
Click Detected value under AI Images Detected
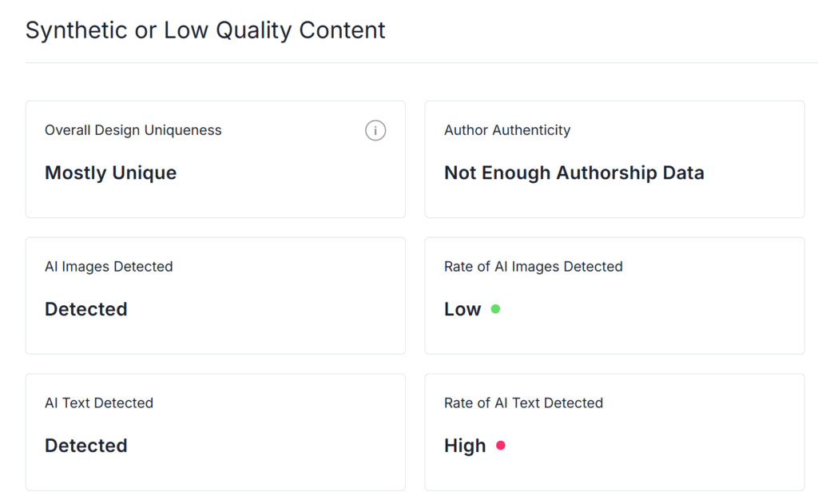[86, 309]
